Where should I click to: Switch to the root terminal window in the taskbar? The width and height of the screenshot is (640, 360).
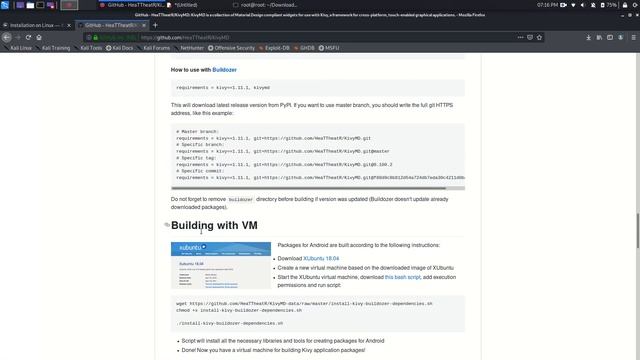(x=265, y=5)
